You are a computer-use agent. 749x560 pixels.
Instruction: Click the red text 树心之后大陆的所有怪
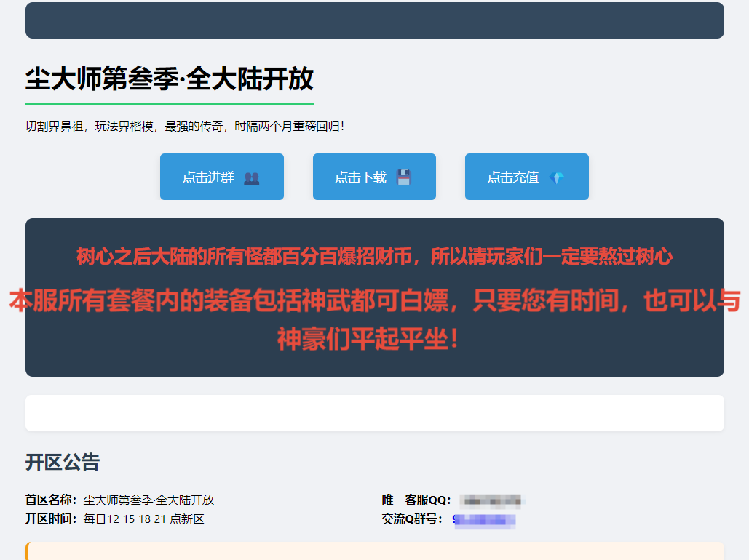(x=374, y=257)
